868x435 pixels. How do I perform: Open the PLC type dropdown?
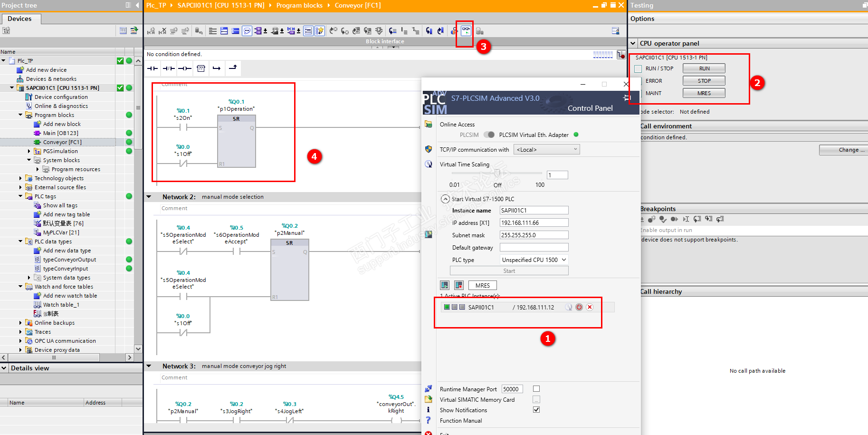pyautogui.click(x=534, y=260)
